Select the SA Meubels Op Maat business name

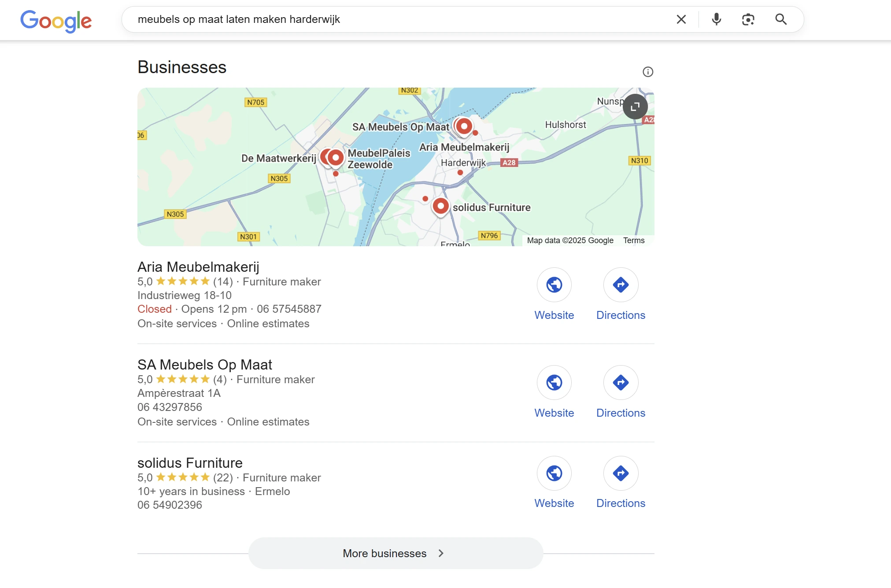205,365
